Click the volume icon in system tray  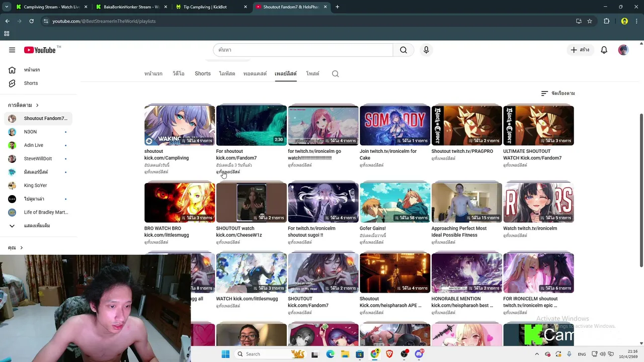[603, 354]
